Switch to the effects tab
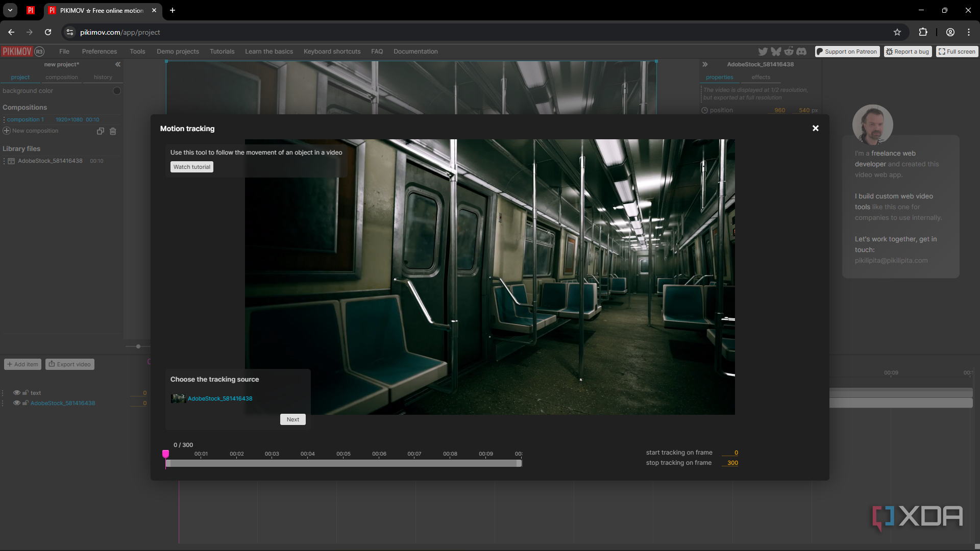The height and width of the screenshot is (551, 980). pyautogui.click(x=761, y=78)
